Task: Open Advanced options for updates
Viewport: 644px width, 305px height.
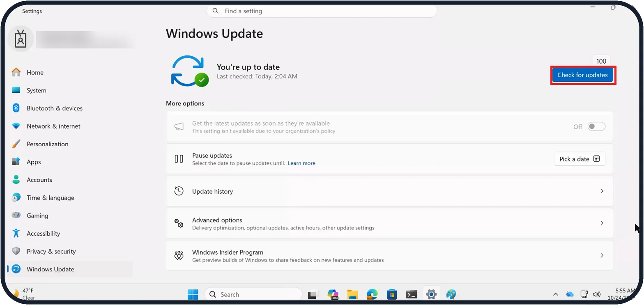Action: (x=389, y=223)
